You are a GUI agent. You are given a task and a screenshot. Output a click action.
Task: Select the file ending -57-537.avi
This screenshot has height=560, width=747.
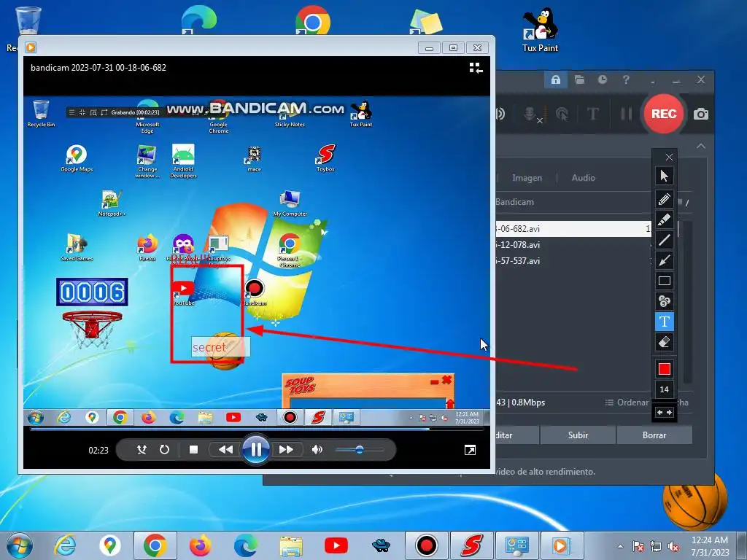coord(573,261)
